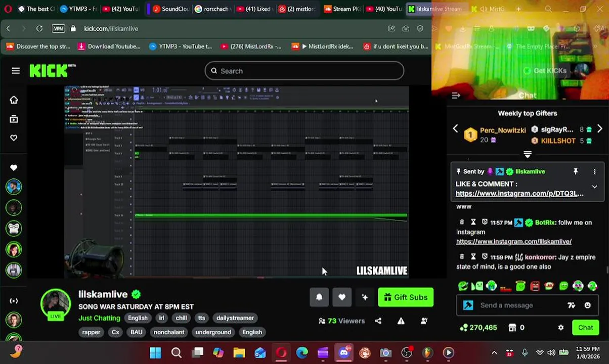The width and height of the screenshot is (609, 364).
Task: Open Following heart icon in sidebar
Action: click(x=14, y=138)
